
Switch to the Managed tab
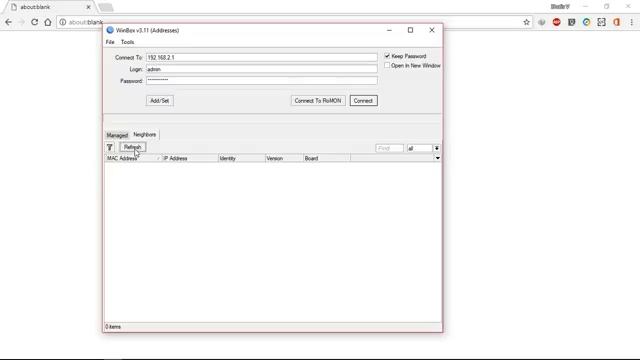pos(117,135)
